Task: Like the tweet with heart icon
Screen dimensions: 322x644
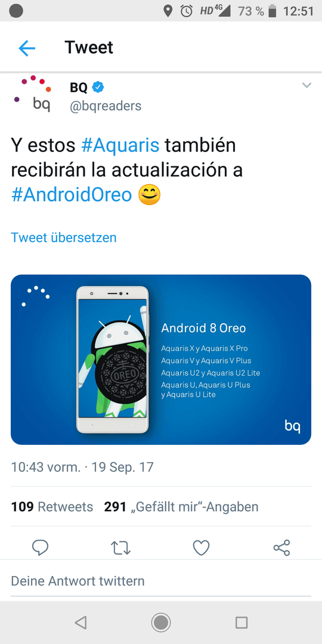Action: coord(202,548)
